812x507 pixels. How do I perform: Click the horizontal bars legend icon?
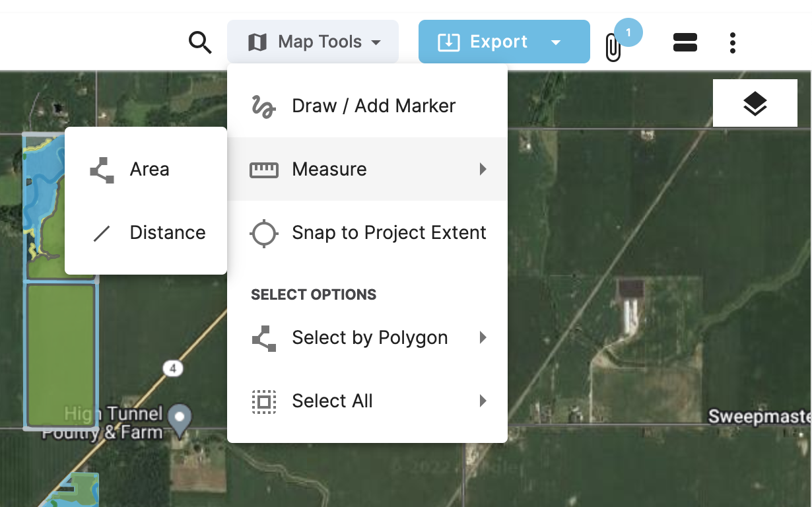tap(685, 42)
